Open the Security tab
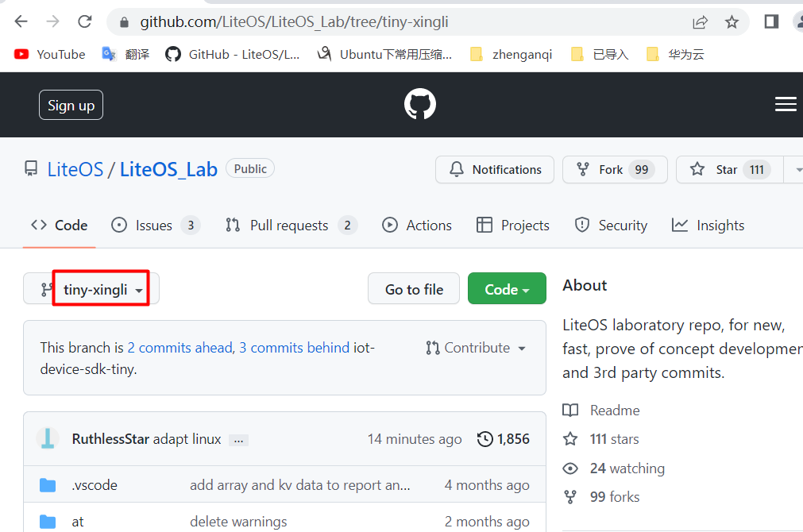Viewport: 803px width, 532px height. 611,226
